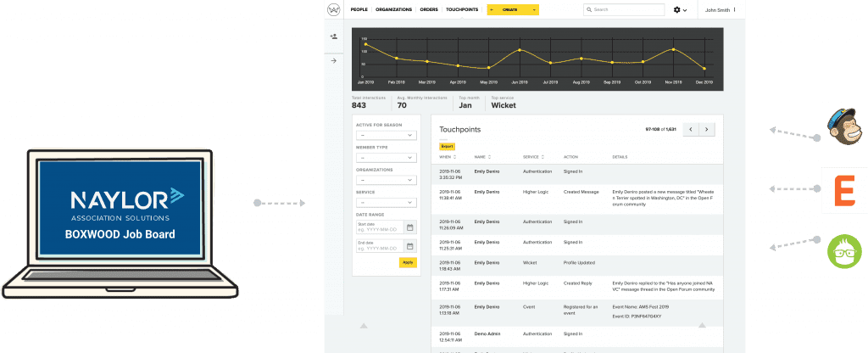The height and width of the screenshot is (353, 868).
Task: Click the Wicket service cell
Action: pyautogui.click(x=530, y=262)
